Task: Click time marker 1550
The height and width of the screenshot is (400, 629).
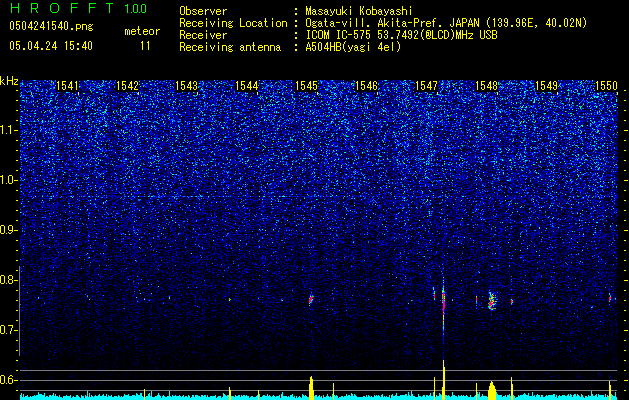Action: coord(606,86)
